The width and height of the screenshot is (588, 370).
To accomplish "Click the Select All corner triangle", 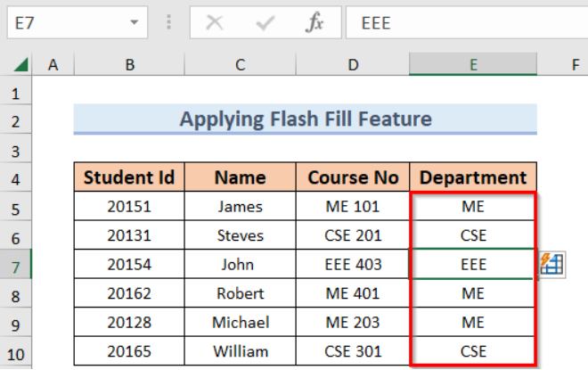I will tap(20, 64).
